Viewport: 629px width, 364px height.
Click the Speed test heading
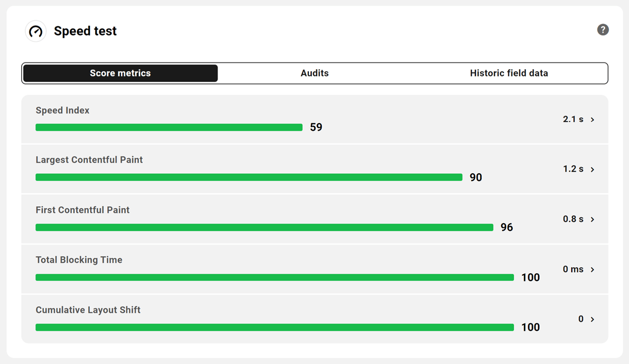click(x=85, y=31)
